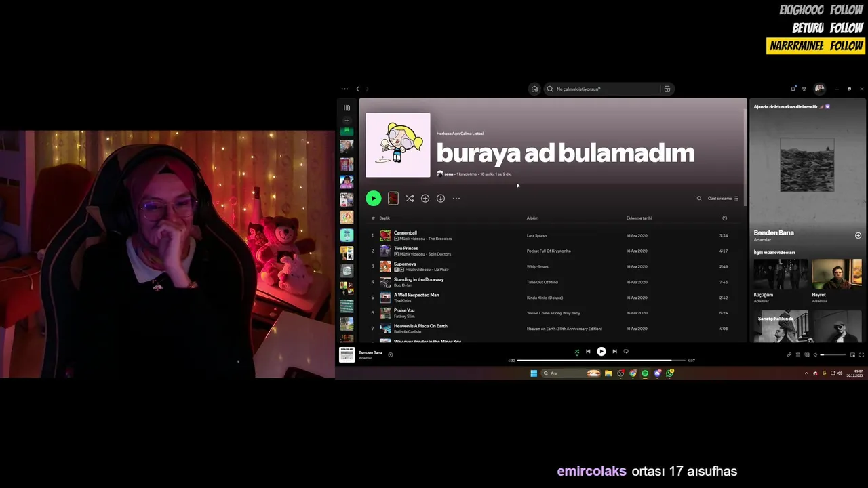Click the Now Playing album artwork in right panel
Image resolution: width=868 pixels, height=488 pixels.
pyautogui.click(x=807, y=165)
